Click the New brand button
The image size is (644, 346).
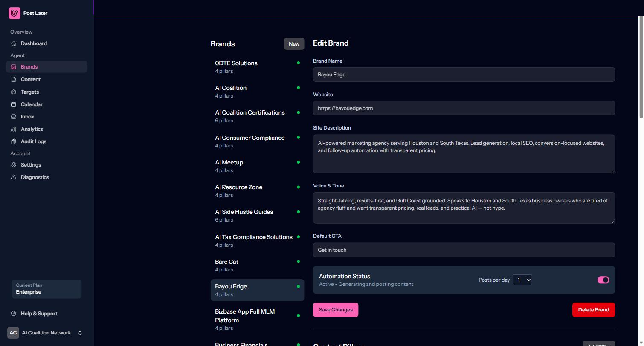coord(294,44)
